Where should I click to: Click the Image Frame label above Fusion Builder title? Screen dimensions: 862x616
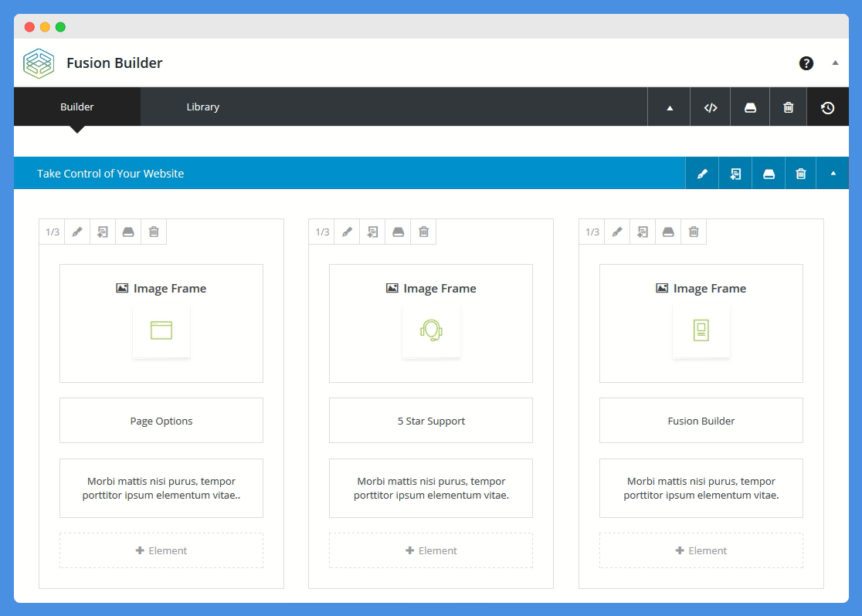point(701,289)
